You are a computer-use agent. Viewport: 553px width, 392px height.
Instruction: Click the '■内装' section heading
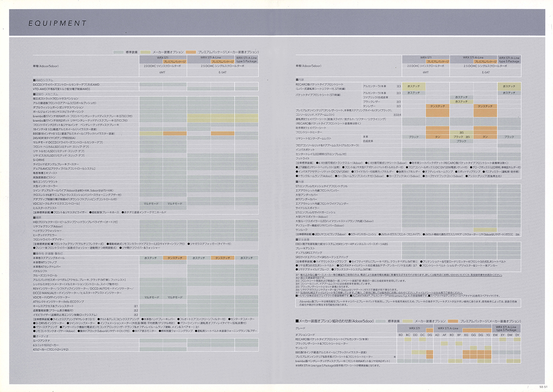(300, 80)
